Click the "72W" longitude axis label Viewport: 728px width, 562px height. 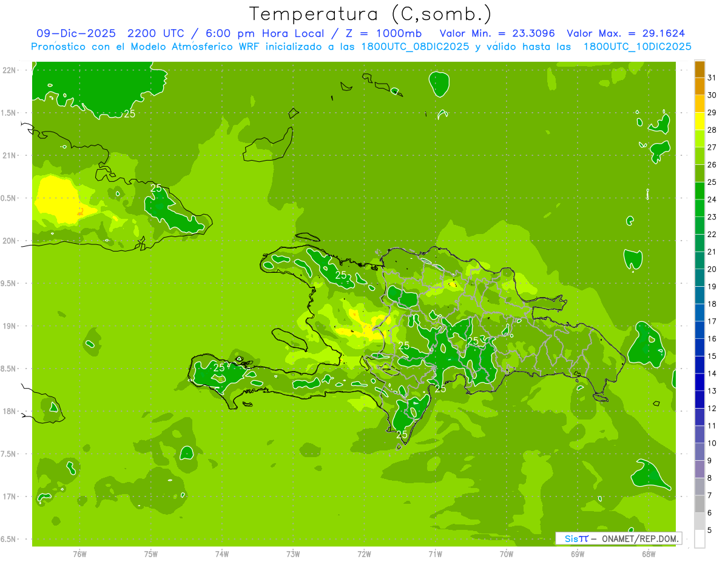coord(364,554)
